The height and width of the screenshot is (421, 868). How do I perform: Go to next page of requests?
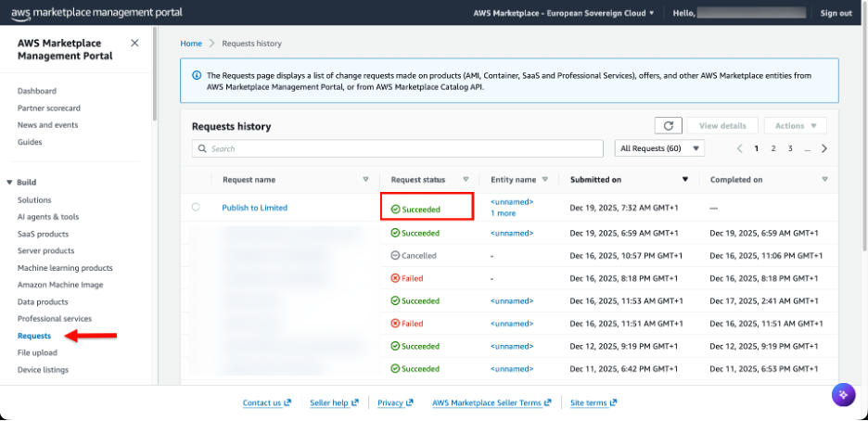tap(824, 148)
